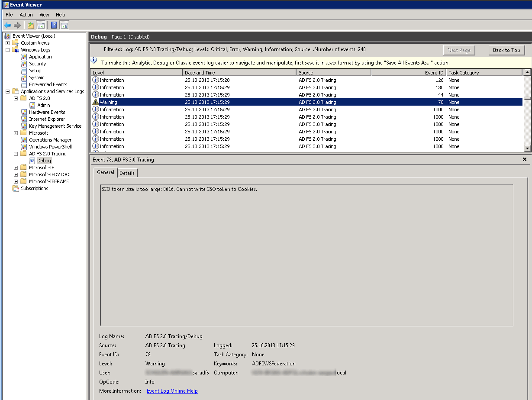This screenshot has width=532, height=400.
Task: Select the Forwarded Events log icon
Action: (x=24, y=84)
